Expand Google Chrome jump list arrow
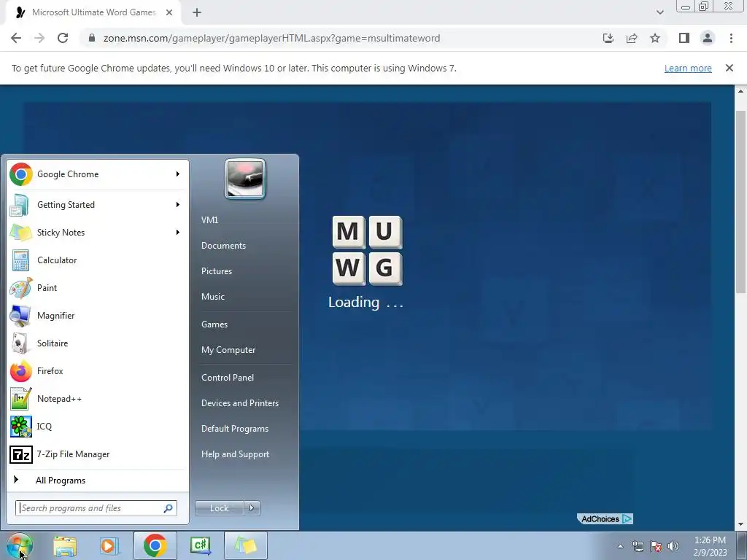This screenshot has height=560, width=747. [x=178, y=174]
